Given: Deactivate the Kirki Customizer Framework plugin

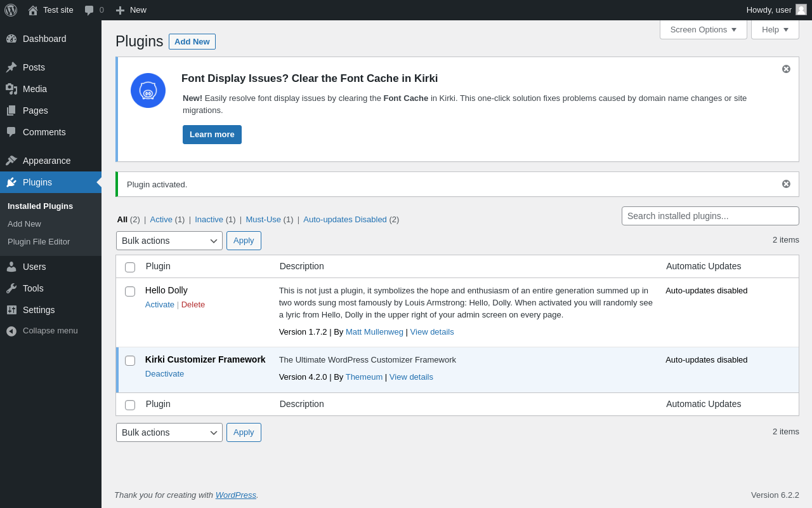Looking at the screenshot, I should click(x=164, y=373).
